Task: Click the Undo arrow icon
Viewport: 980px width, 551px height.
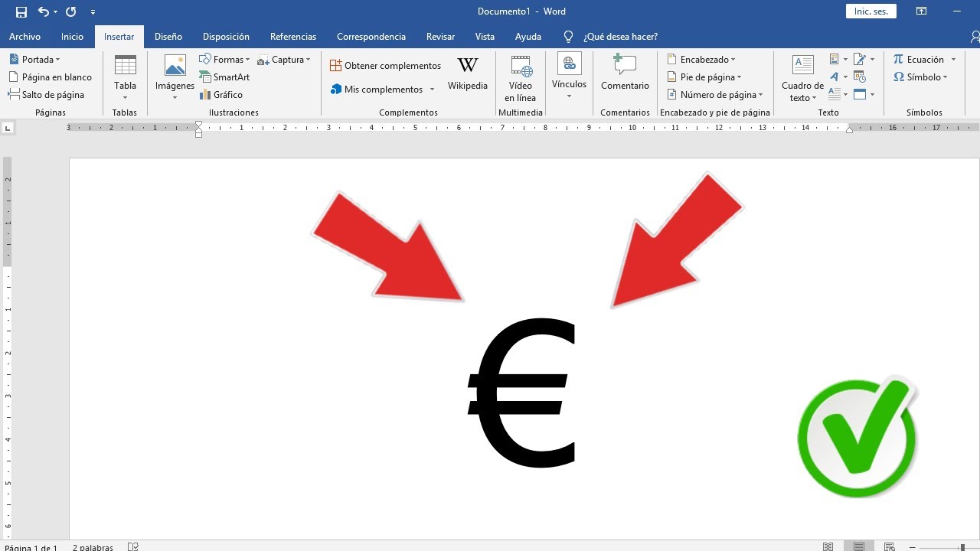Action: pyautogui.click(x=44, y=11)
